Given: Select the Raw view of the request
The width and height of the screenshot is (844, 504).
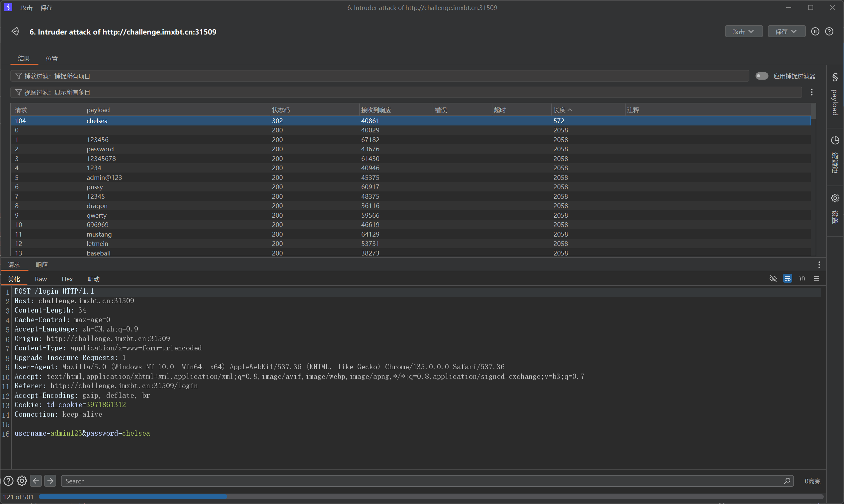Looking at the screenshot, I should click(x=41, y=279).
